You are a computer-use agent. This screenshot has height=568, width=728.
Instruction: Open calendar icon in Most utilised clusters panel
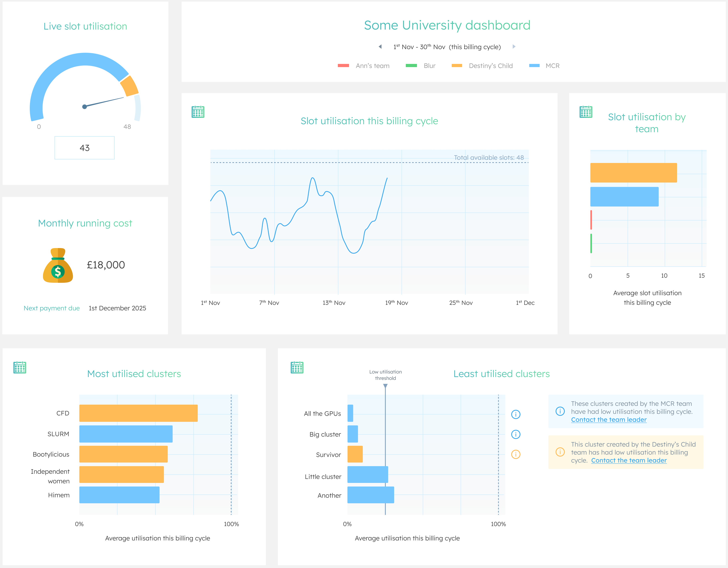click(x=20, y=367)
